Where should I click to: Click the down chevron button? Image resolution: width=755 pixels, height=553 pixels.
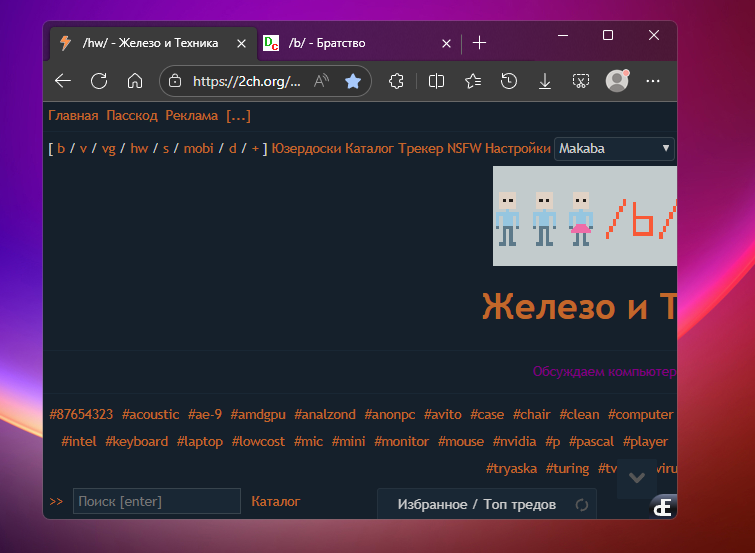pos(637,478)
